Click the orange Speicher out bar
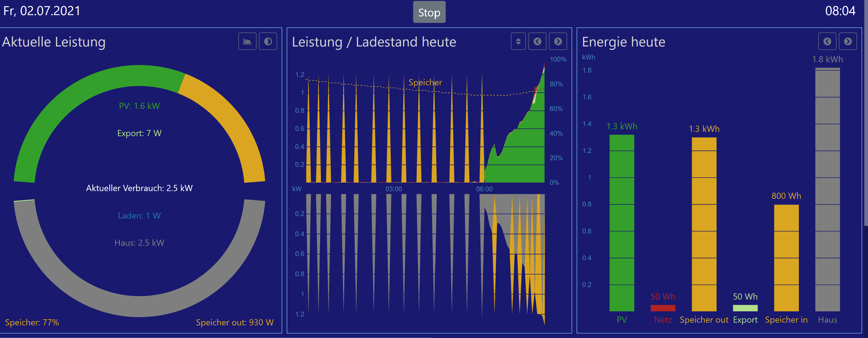Screen dimensions: 868x338 [704, 224]
